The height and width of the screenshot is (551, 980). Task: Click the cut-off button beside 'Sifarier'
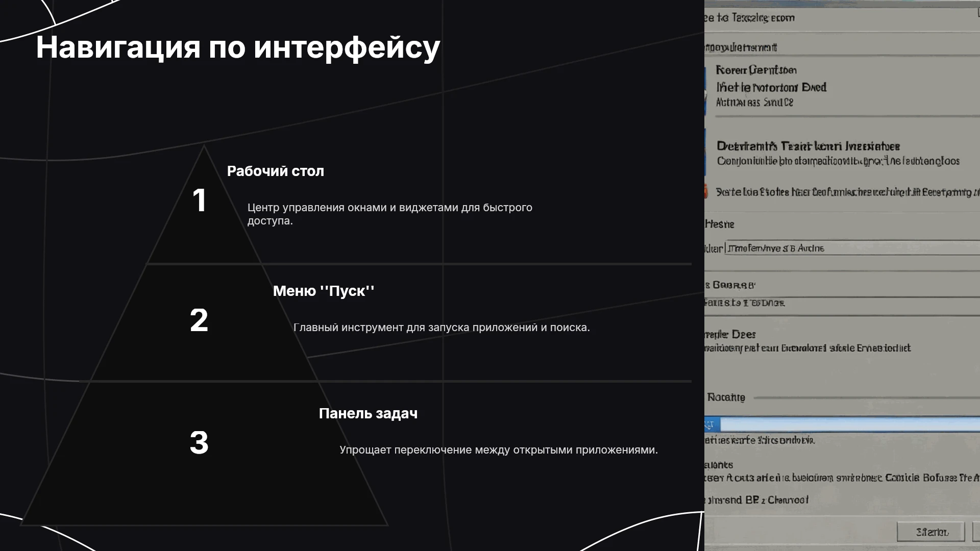pyautogui.click(x=976, y=532)
